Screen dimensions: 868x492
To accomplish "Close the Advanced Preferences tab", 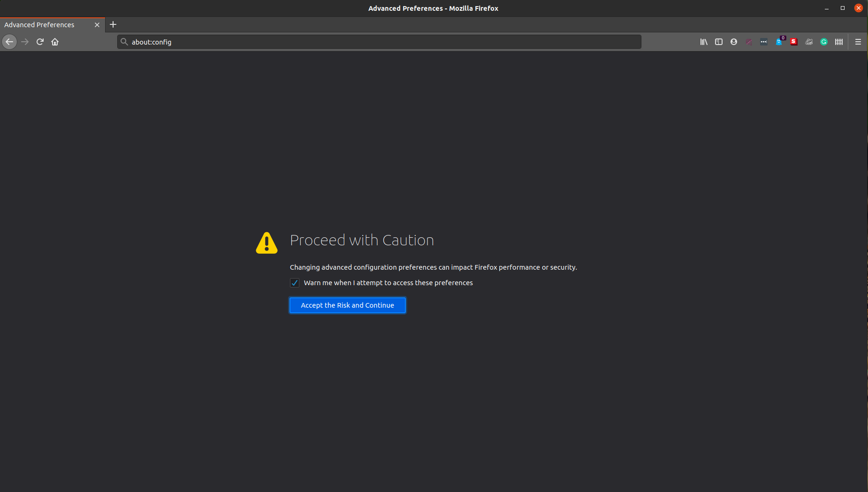I will coord(97,25).
